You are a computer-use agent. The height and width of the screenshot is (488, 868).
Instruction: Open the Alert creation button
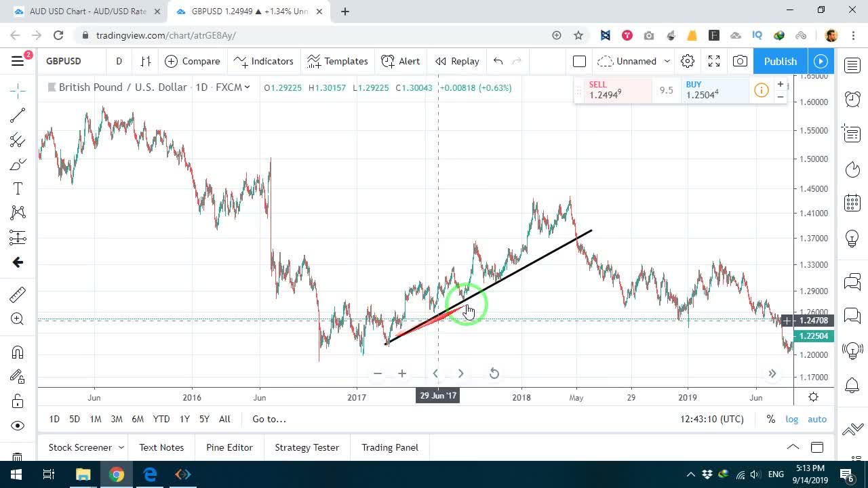pos(401,61)
